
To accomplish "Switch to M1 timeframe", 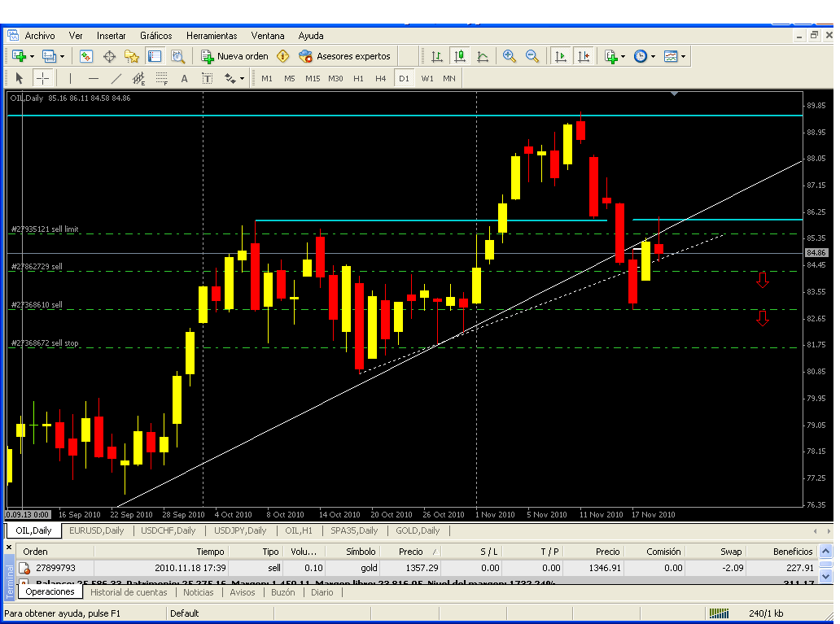I will tap(267, 79).
